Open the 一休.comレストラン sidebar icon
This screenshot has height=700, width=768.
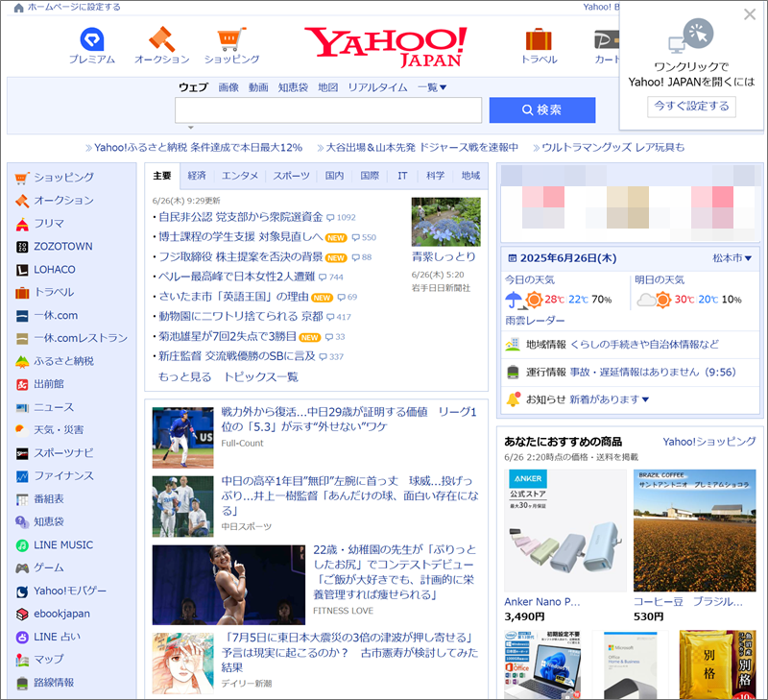pyautogui.click(x=22, y=338)
